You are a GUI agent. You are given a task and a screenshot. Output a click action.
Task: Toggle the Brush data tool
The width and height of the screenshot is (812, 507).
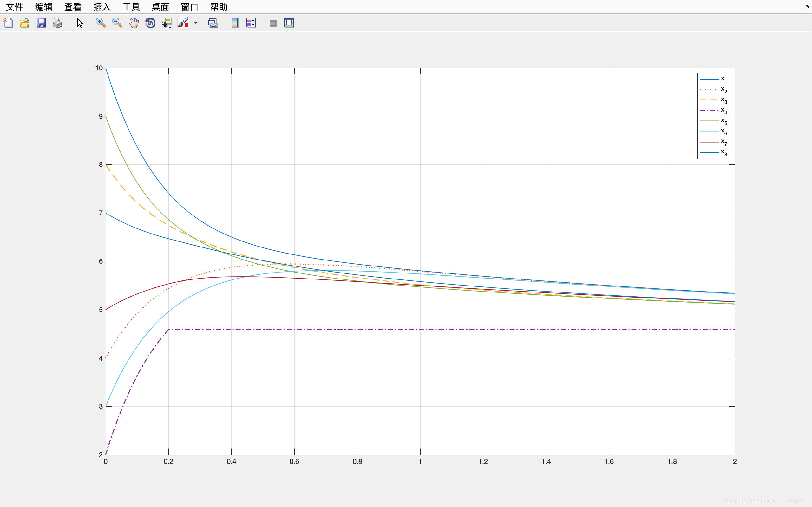[183, 23]
